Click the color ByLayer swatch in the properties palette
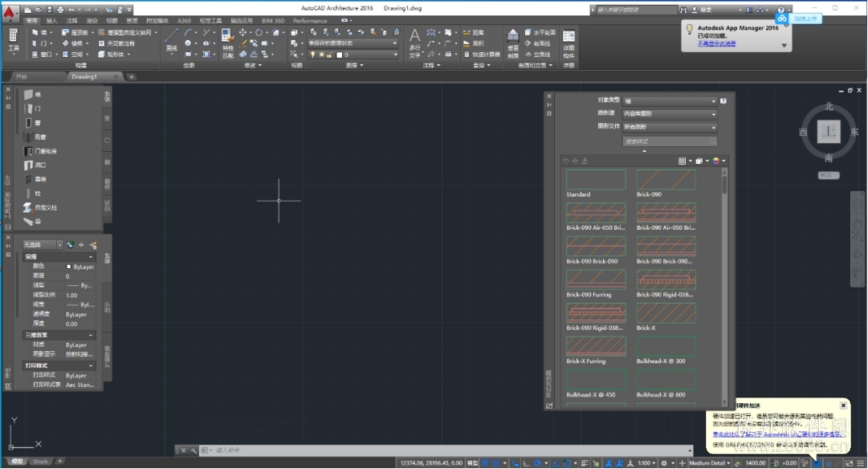This screenshot has width=868, height=469. coord(68,267)
